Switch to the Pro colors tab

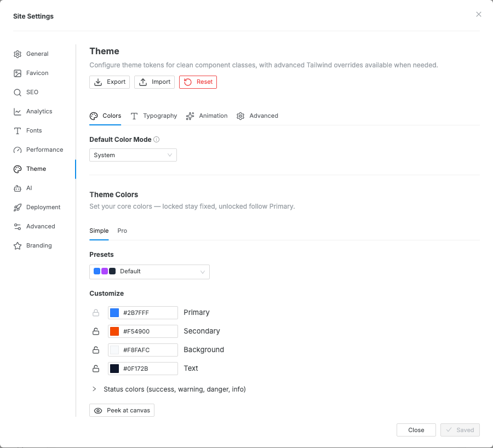(122, 231)
